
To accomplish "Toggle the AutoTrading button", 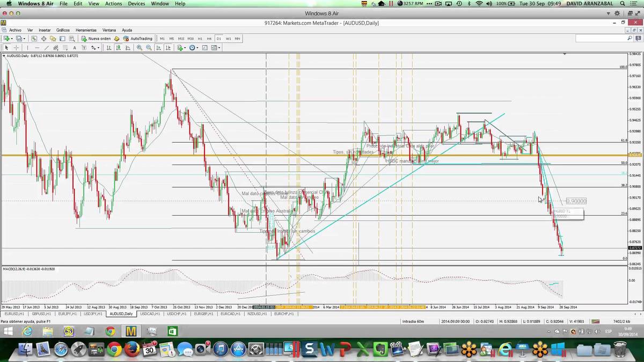I will [138, 39].
